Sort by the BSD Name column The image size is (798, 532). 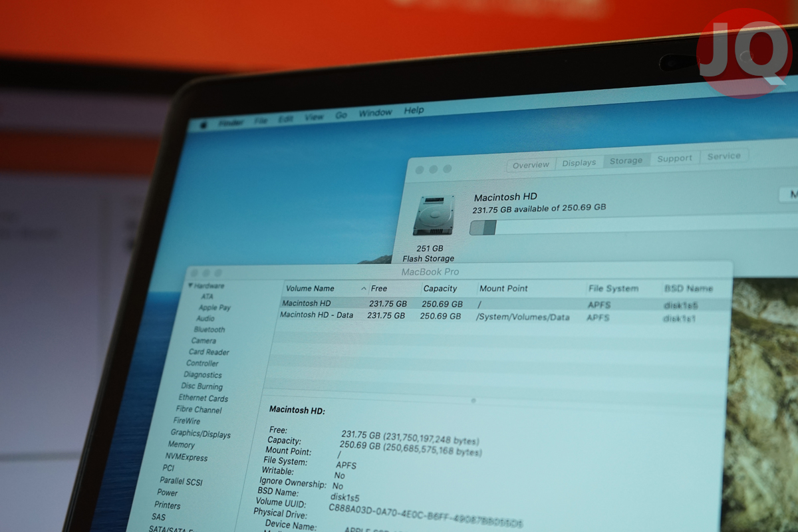point(696,288)
